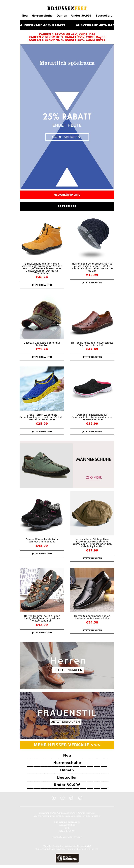Open the Facebook icon in footer
The image size is (134, 868).
pos(54,798)
